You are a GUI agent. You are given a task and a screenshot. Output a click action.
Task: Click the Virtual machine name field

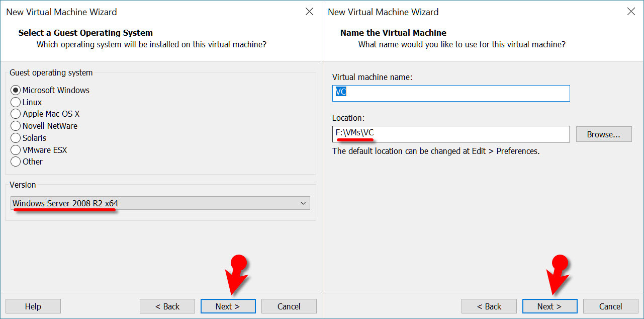(x=451, y=93)
